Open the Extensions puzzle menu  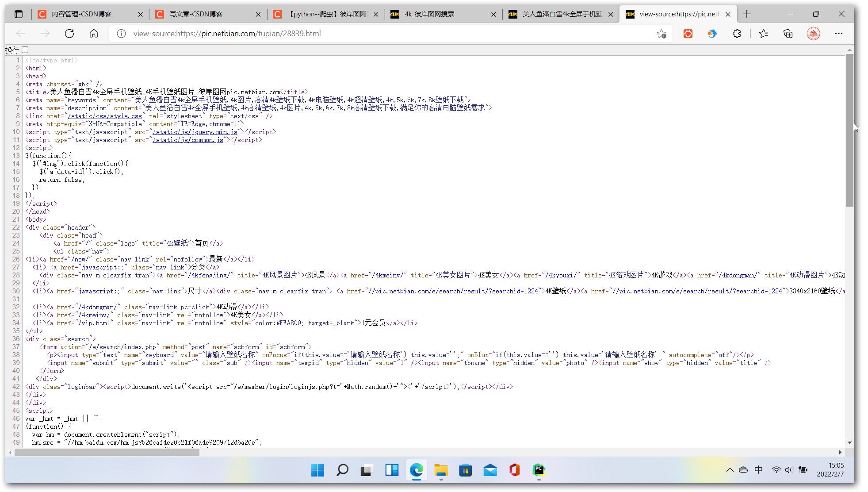click(737, 34)
